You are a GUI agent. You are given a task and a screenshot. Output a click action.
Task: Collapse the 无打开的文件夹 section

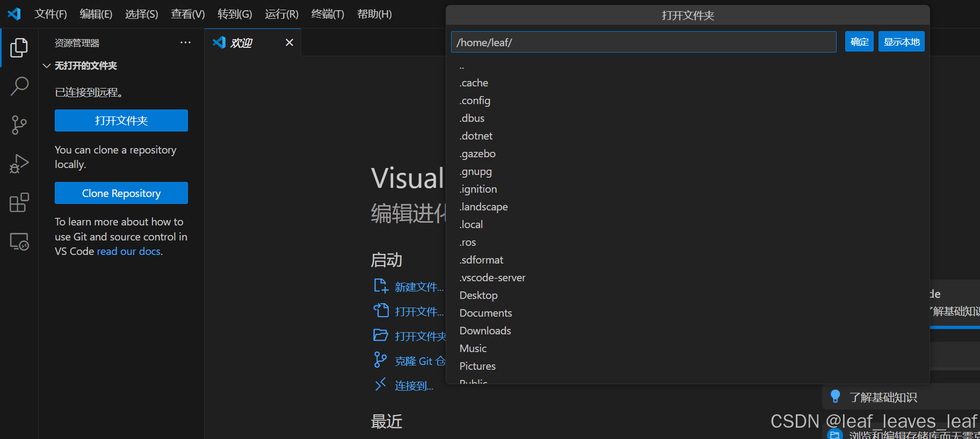[47, 65]
